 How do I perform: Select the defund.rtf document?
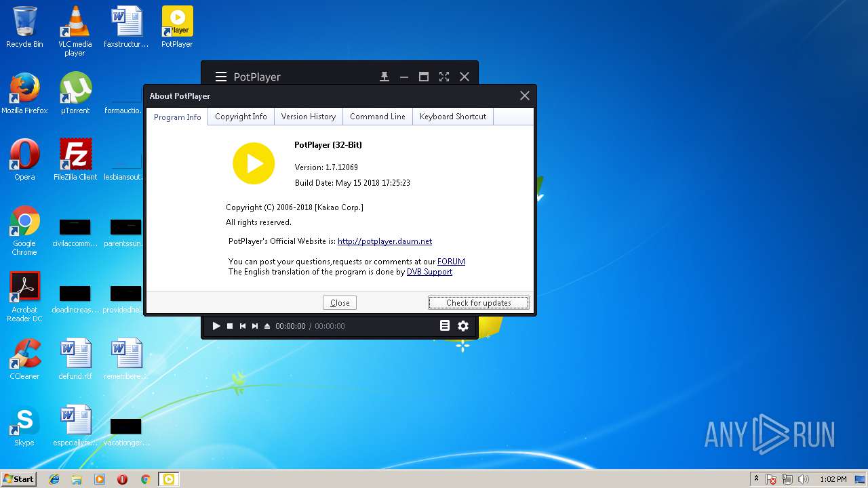click(75, 359)
